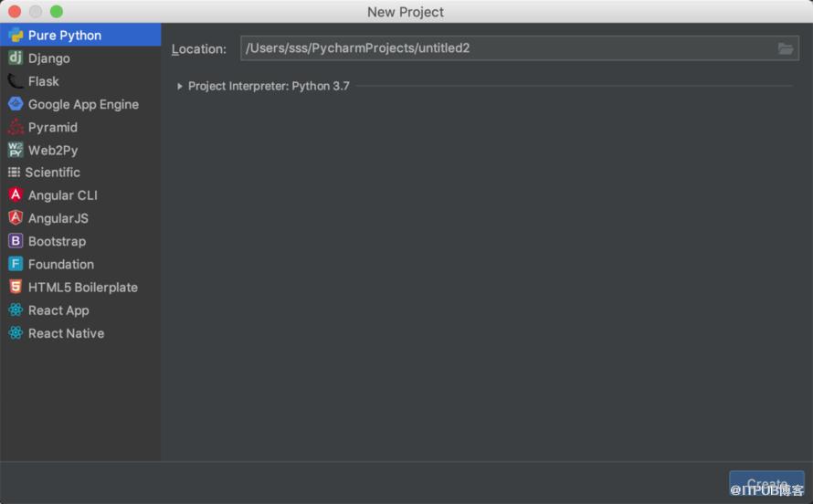Image resolution: width=813 pixels, height=504 pixels.
Task: Click the Foundation F icon
Action: click(16, 264)
